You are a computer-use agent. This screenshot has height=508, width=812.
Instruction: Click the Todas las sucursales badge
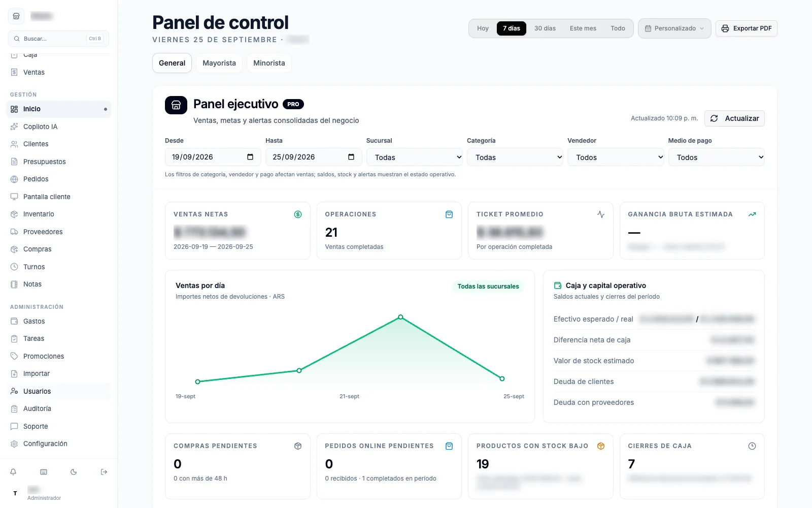[x=488, y=287]
